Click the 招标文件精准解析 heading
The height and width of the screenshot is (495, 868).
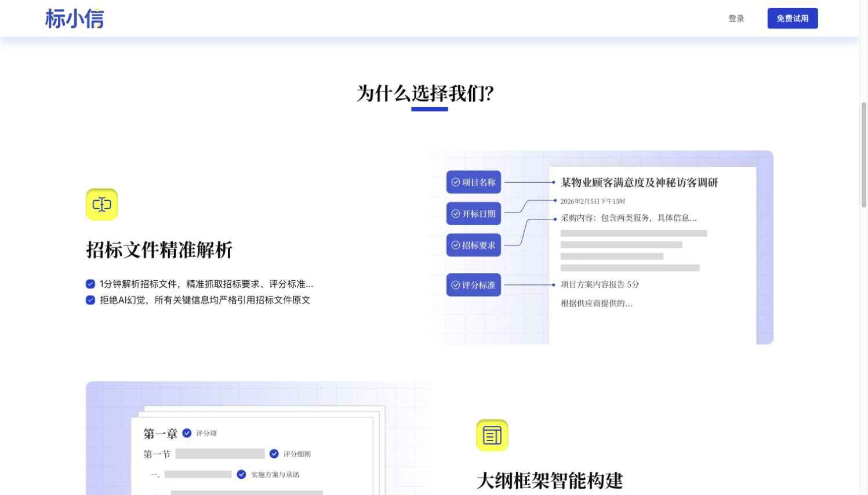(159, 250)
